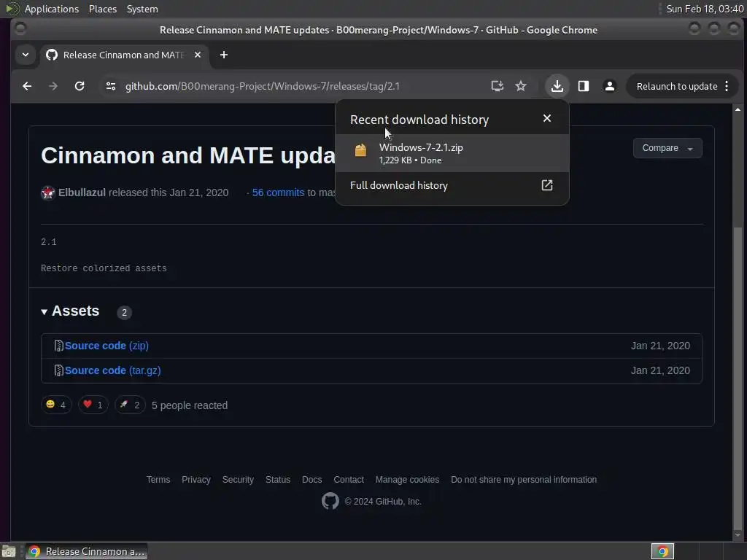Open Chrome side panel
This screenshot has height=560, width=747.
pyautogui.click(x=583, y=86)
